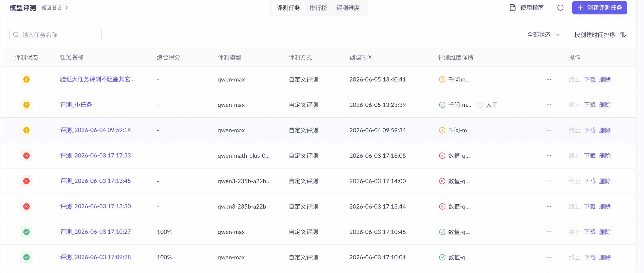The width and height of the screenshot is (644, 273).
Task: Click 人工 dimension label in 评测_小任务 row
Action: click(x=492, y=105)
